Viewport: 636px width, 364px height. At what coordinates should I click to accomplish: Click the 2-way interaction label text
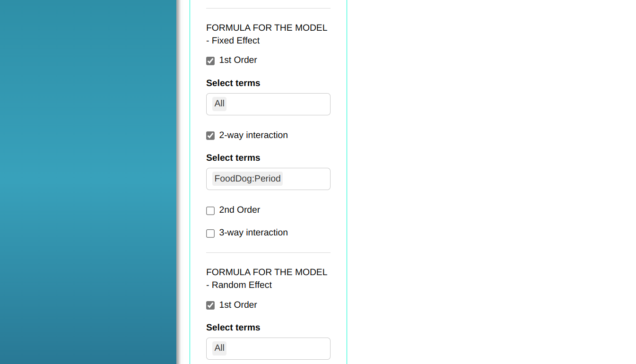pos(253,135)
